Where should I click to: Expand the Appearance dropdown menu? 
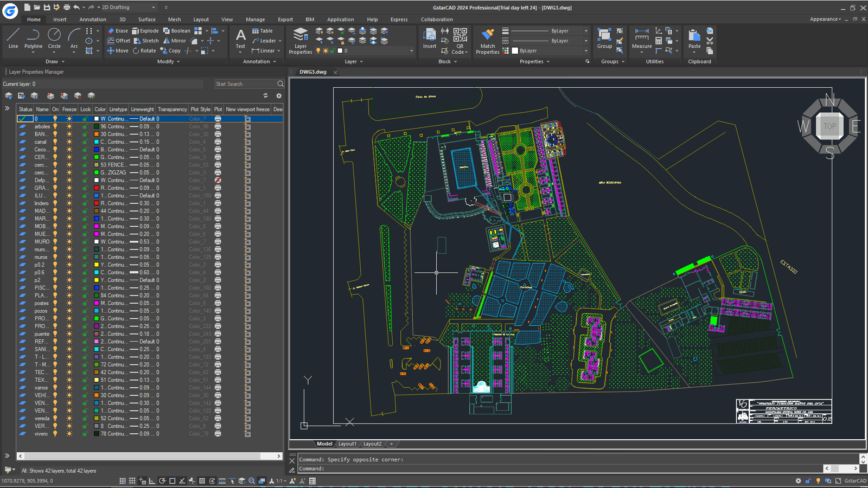(825, 20)
